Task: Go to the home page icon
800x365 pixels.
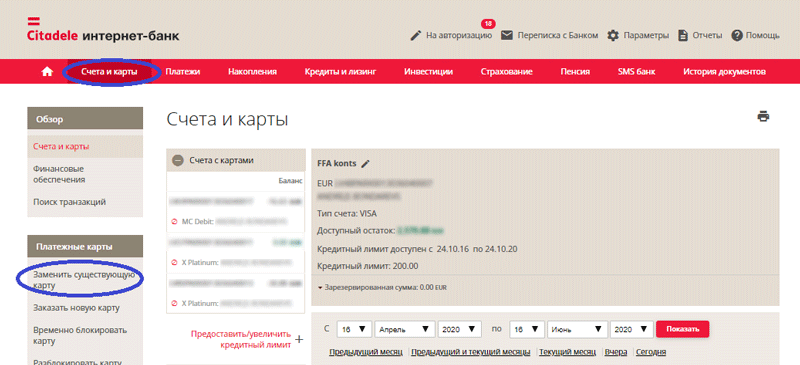Action: click(47, 72)
